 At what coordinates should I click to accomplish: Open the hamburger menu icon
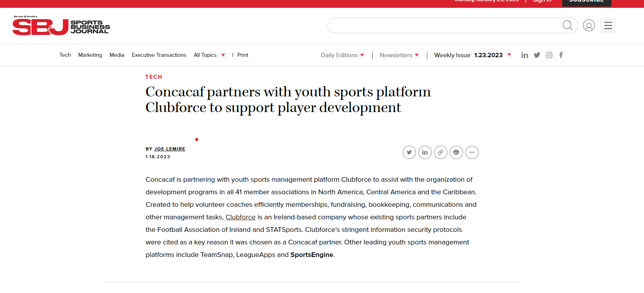click(x=608, y=25)
